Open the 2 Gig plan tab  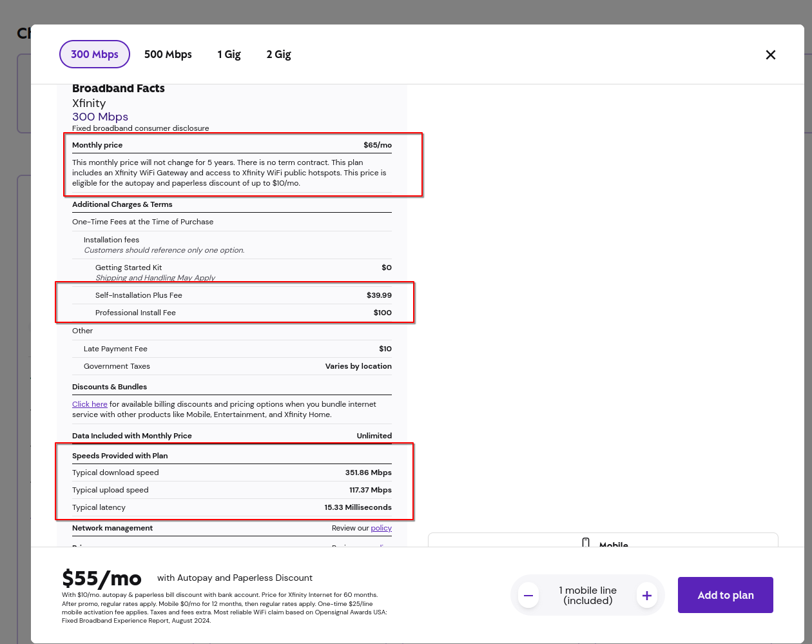pos(278,54)
